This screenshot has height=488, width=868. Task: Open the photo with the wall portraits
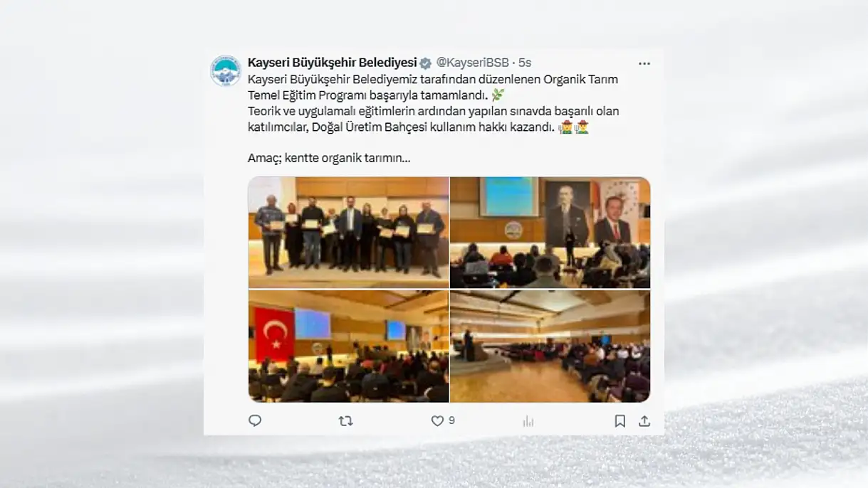point(550,232)
